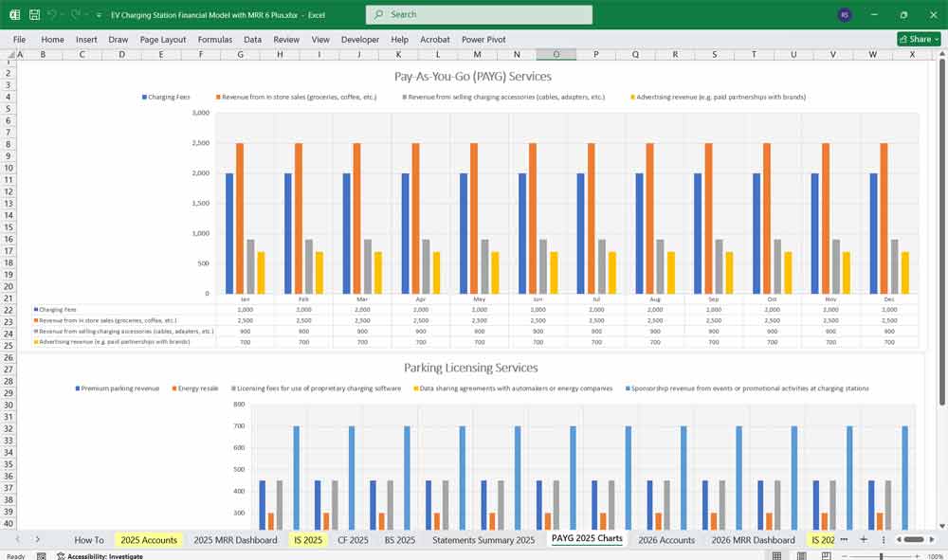Viewport: 948px width, 560px height.
Task: Open the Power Pivot ribbon tab
Action: point(484,40)
